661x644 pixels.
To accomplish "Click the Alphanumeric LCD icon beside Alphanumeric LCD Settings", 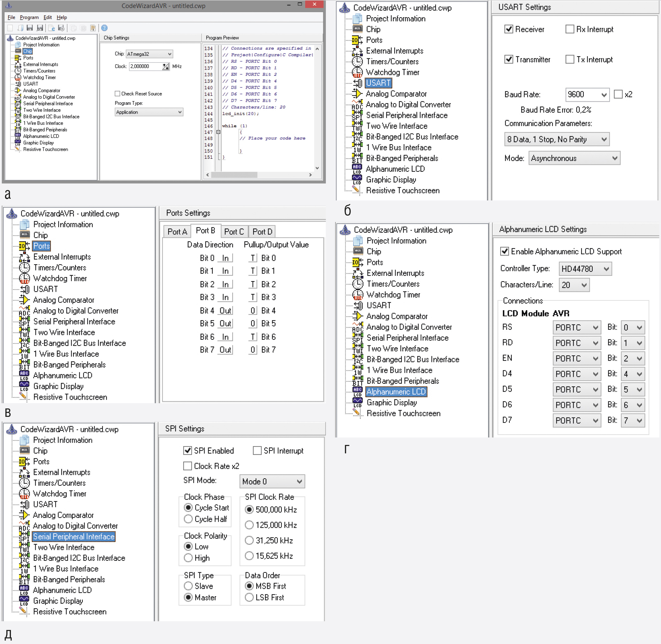I will 358,392.
